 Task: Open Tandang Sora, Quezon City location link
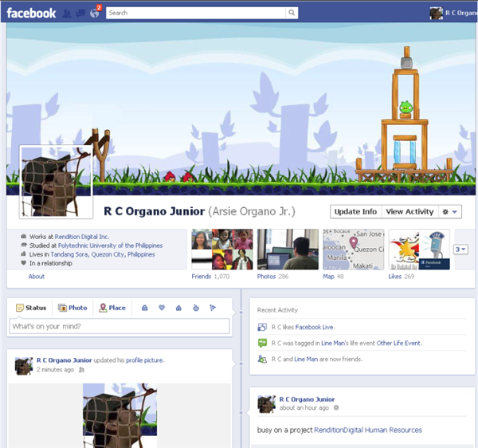click(103, 254)
